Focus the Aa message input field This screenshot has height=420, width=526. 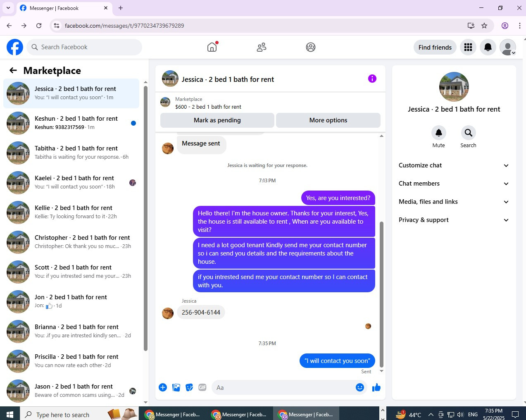[282, 387]
